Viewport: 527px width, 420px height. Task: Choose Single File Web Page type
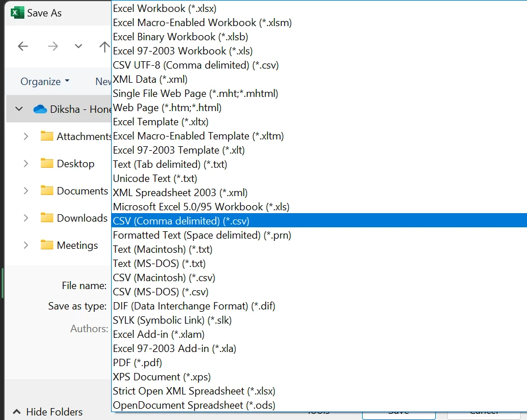[319, 93]
